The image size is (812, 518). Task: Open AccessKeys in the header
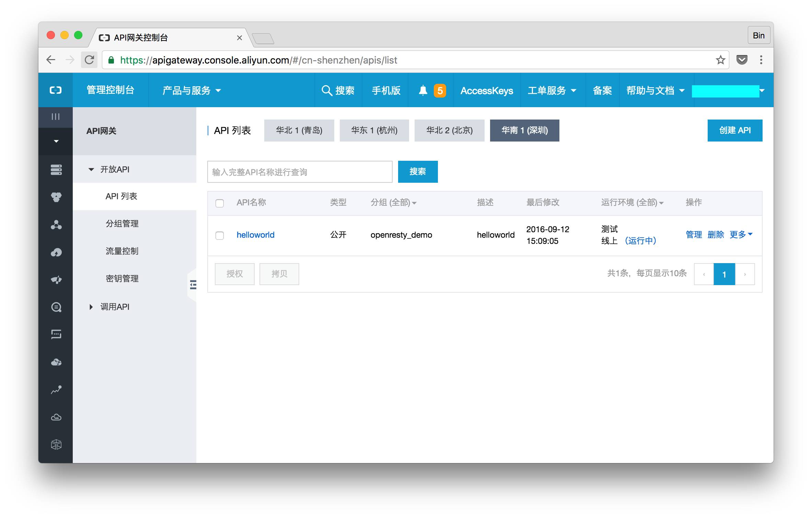[x=487, y=91]
